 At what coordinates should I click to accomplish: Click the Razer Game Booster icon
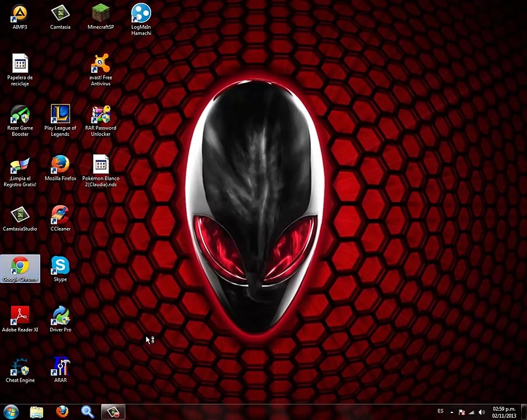(x=20, y=114)
